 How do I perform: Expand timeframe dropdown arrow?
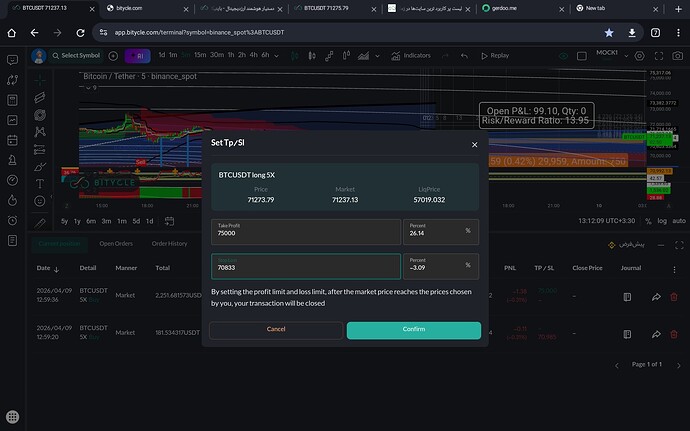(276, 56)
